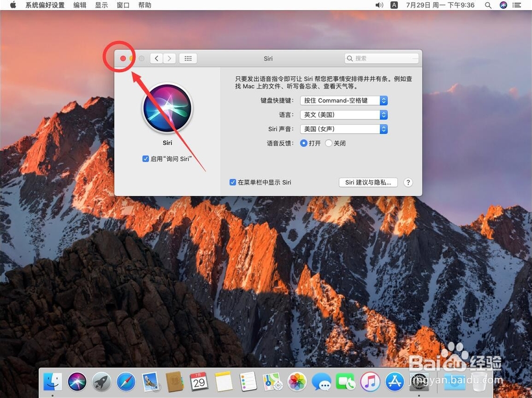Image resolution: width=532 pixels, height=398 pixels.
Task: Open 显示 menu
Action: 101,5
